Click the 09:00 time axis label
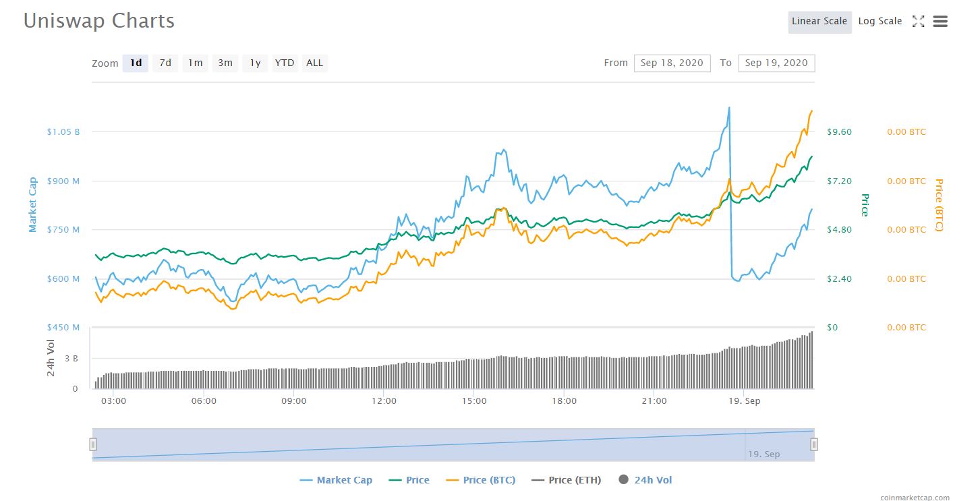Image resolution: width=980 pixels, height=501 pixels. point(293,401)
